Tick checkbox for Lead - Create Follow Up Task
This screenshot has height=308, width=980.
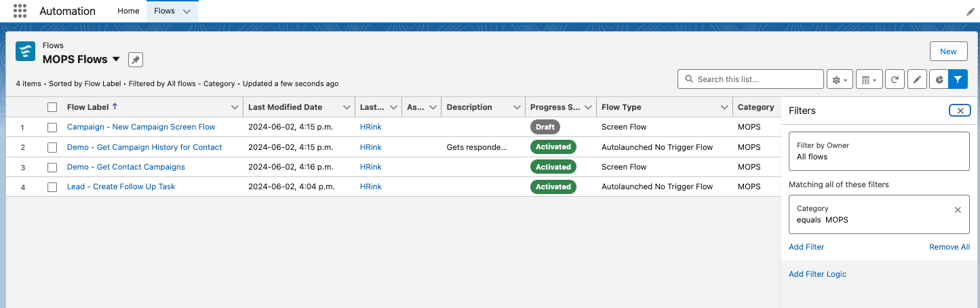(52, 187)
